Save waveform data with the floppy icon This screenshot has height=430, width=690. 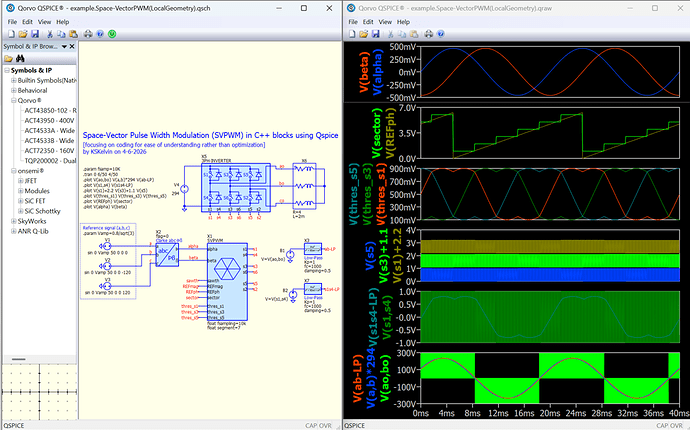[375, 34]
